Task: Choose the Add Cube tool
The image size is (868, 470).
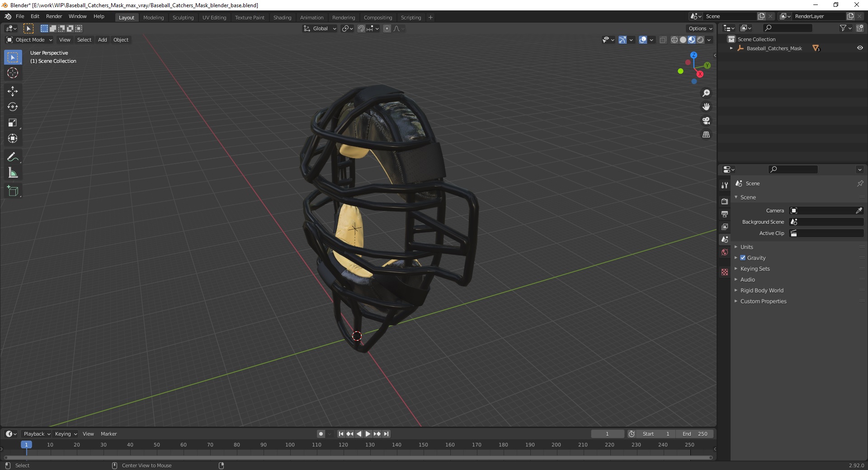Action: 13,191
